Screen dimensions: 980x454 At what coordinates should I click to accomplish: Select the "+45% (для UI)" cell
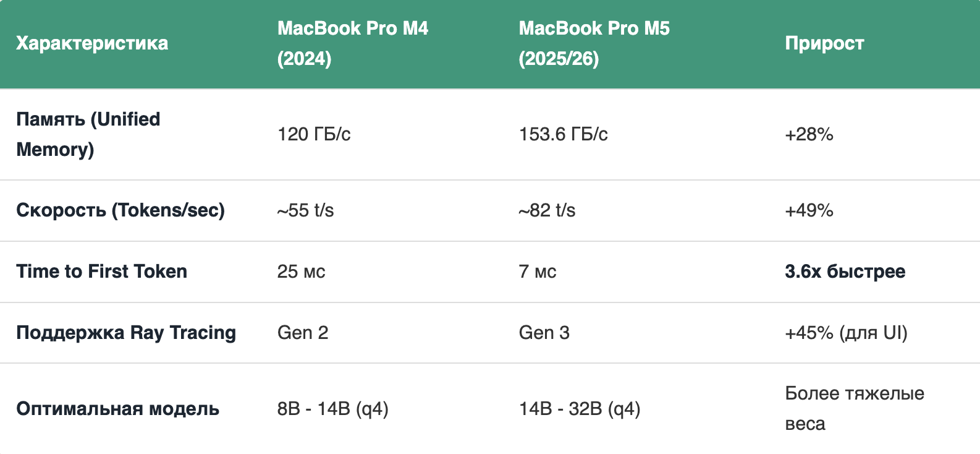(x=846, y=333)
